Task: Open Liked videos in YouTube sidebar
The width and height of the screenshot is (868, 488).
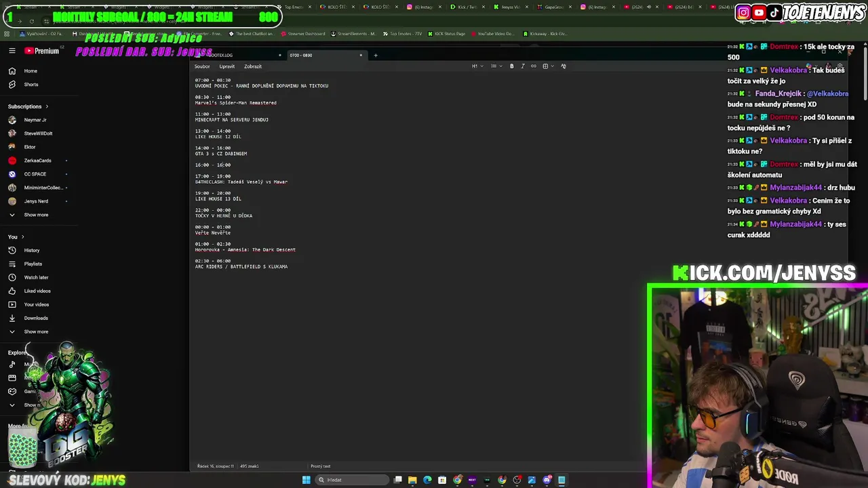Action: (37, 291)
